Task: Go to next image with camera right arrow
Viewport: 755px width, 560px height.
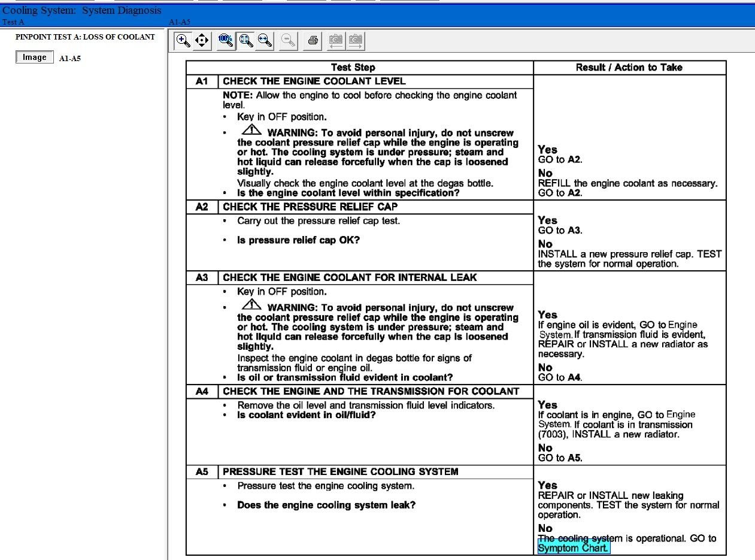Action: (x=356, y=41)
